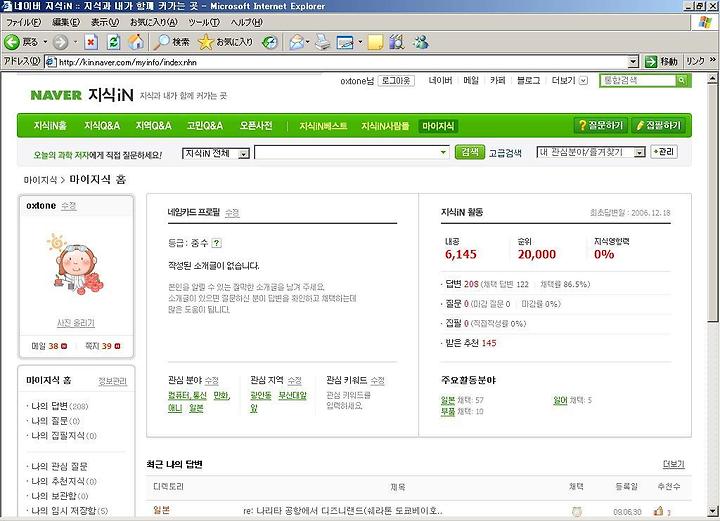This screenshot has width=720, height=521.
Task: Click the thumbs-up recommendation icon in answers row
Action: pos(658,510)
